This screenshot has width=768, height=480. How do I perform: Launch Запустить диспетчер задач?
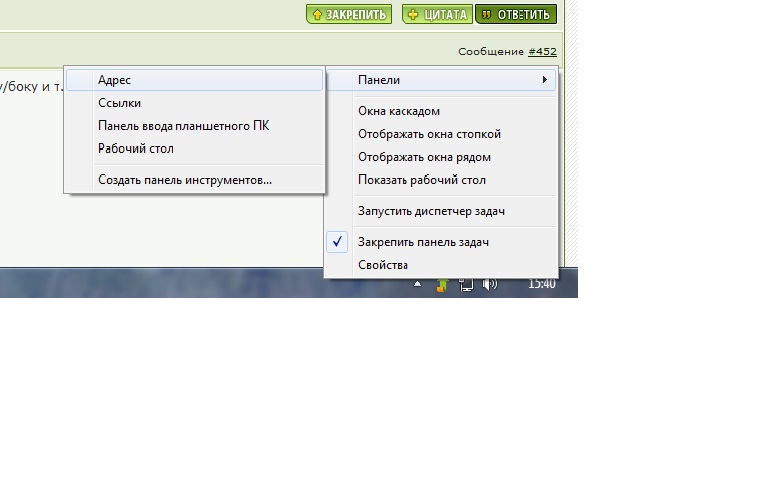click(x=431, y=211)
